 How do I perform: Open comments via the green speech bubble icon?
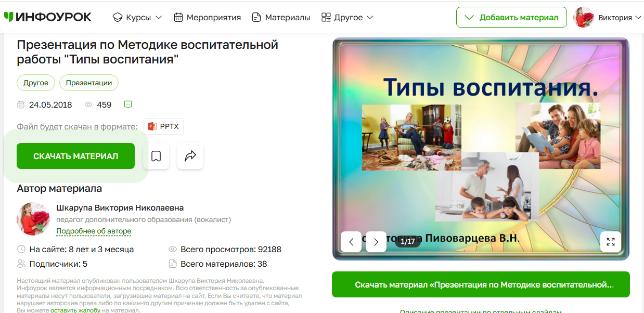pyautogui.click(x=128, y=105)
